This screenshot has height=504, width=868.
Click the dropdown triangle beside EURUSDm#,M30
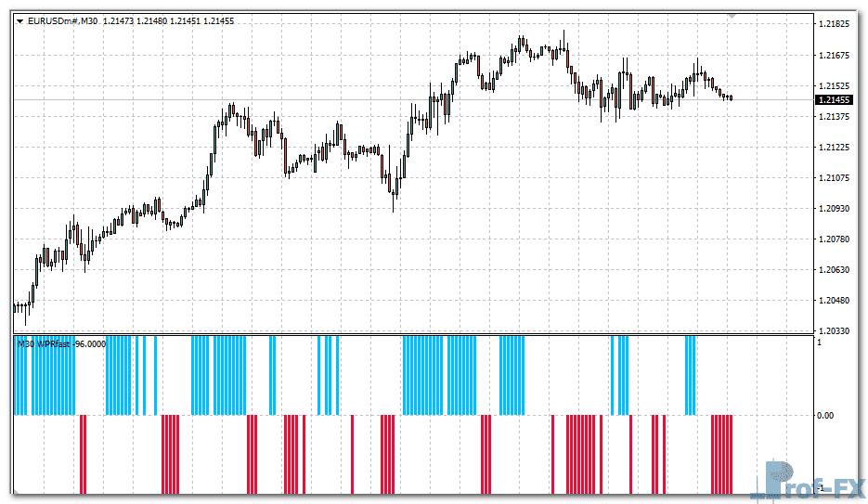20,19
